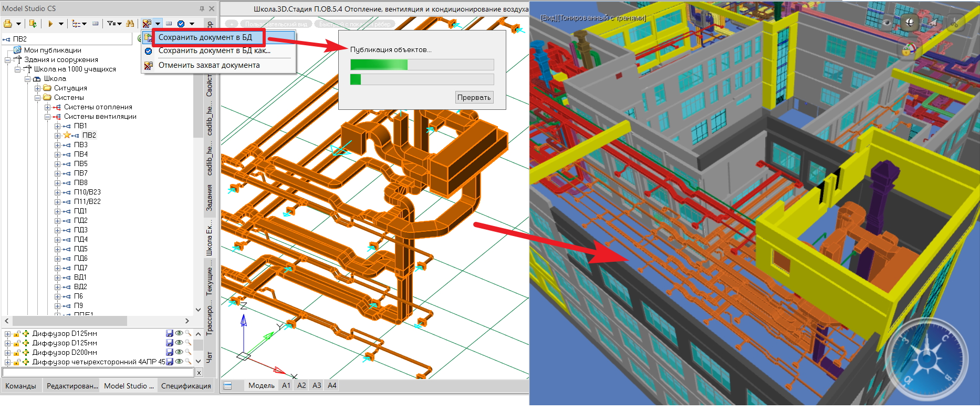Open the Задания vertical side tab
980x410 pixels.
point(210,198)
